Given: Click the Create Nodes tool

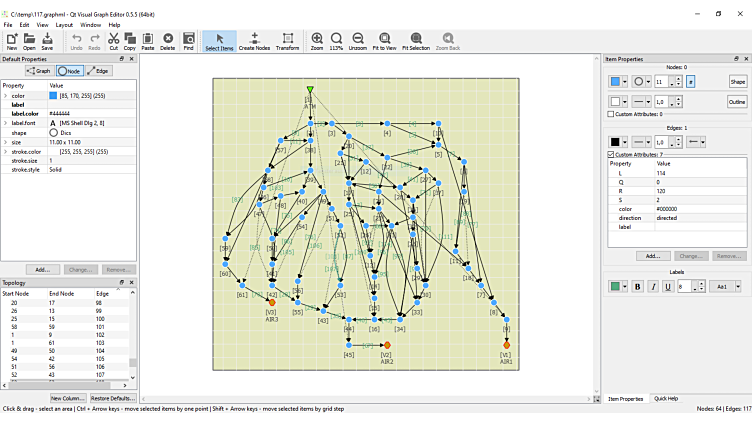Looking at the screenshot, I should tap(254, 41).
